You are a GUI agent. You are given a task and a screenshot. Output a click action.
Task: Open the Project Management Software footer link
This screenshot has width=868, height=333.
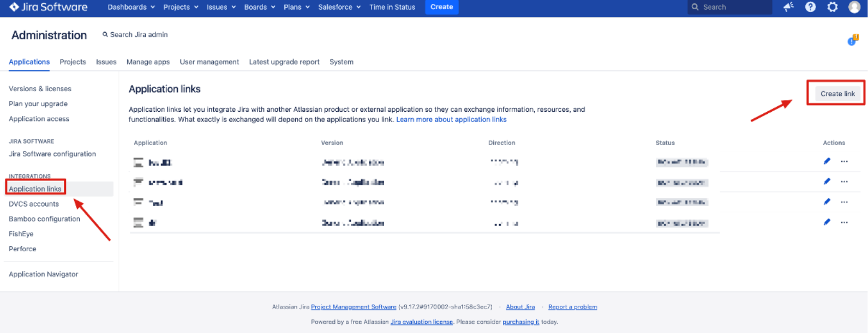pos(354,307)
